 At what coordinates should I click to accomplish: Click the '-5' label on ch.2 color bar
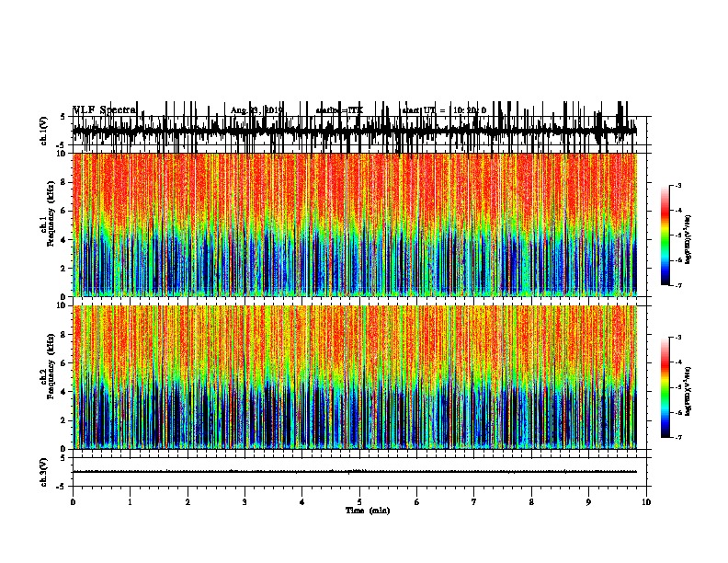(677, 387)
